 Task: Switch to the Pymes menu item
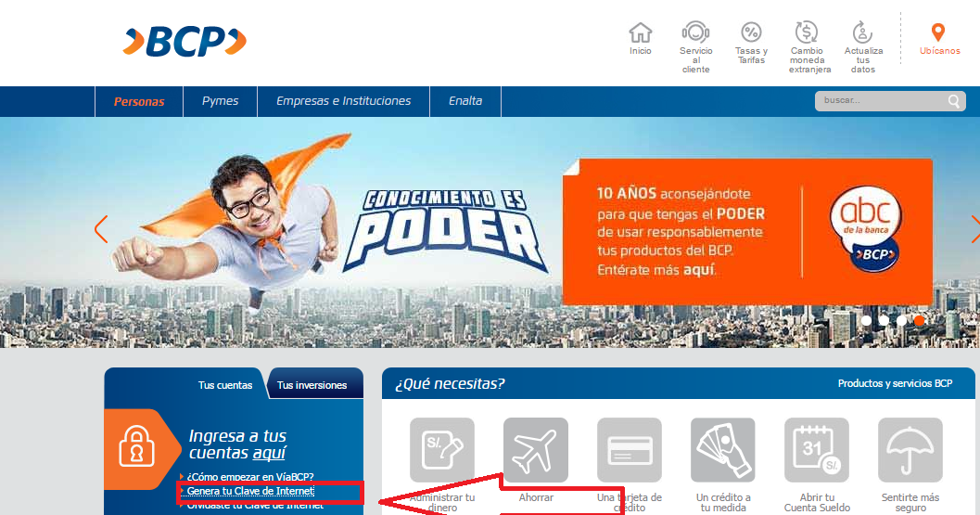pos(220,101)
